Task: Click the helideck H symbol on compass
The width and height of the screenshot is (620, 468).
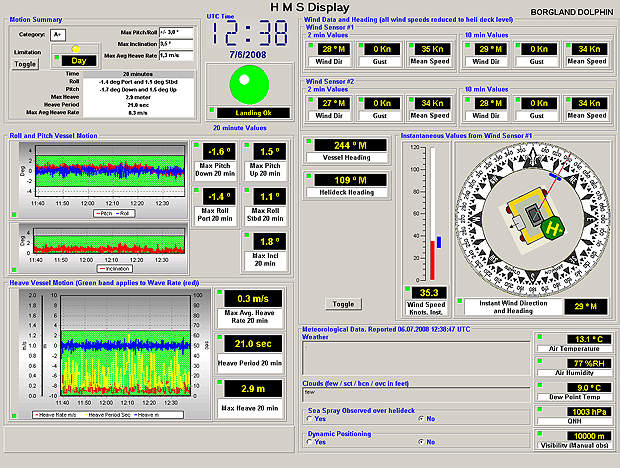Action: (x=551, y=227)
